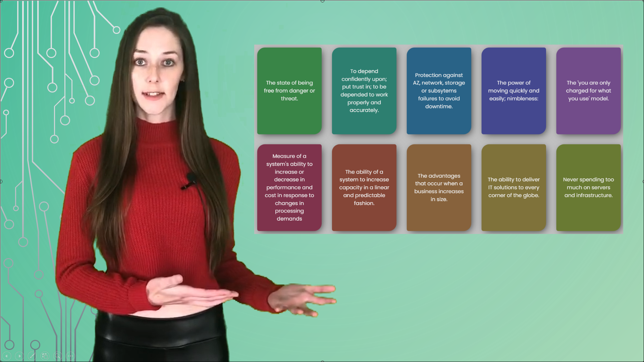
Task: Select the indigo 'power of moving quickly' card
Action: [x=514, y=90]
